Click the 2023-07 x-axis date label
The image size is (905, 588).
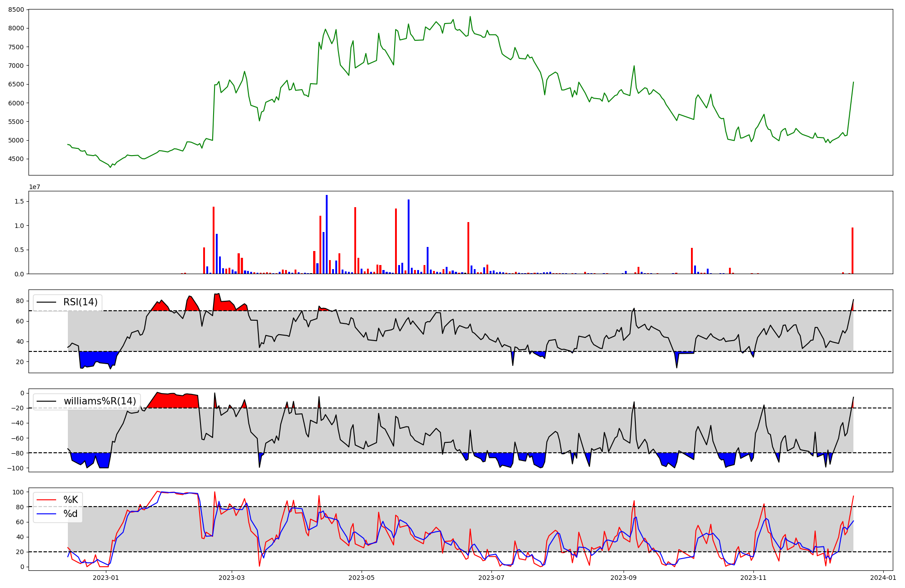click(x=491, y=578)
